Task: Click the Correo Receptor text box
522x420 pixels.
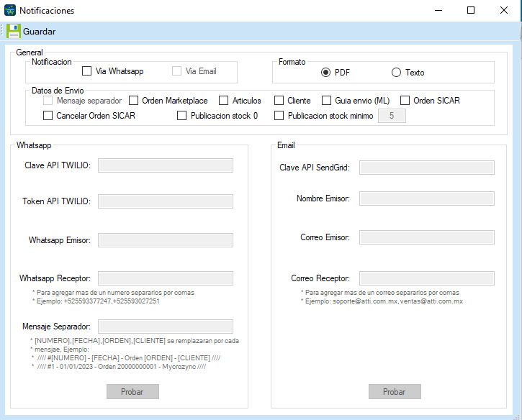Action: [x=427, y=278]
